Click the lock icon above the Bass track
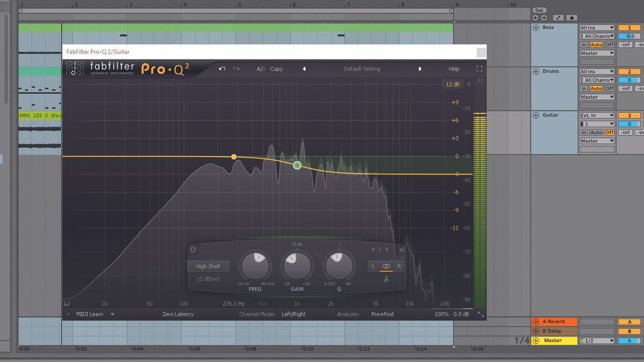 (x=572, y=18)
